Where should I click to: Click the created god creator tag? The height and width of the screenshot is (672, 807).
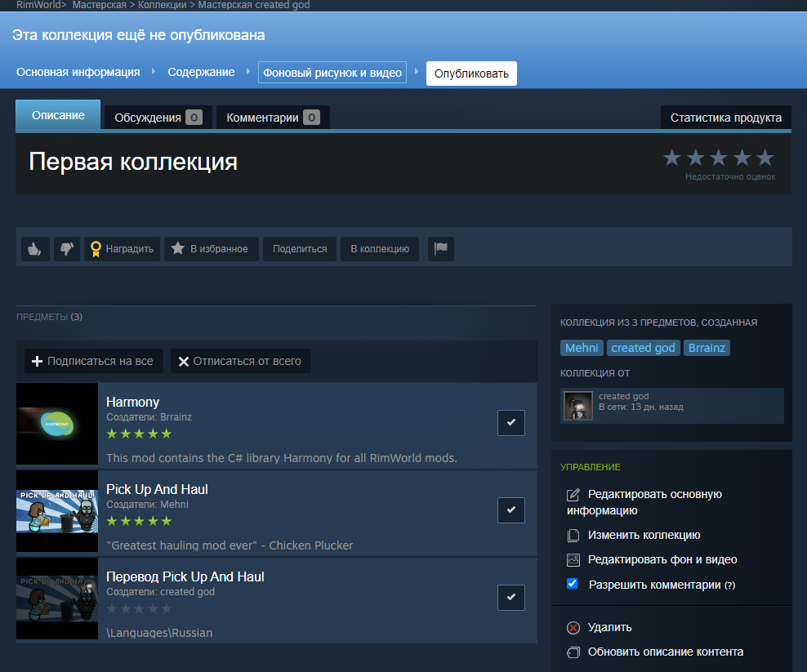click(x=644, y=348)
